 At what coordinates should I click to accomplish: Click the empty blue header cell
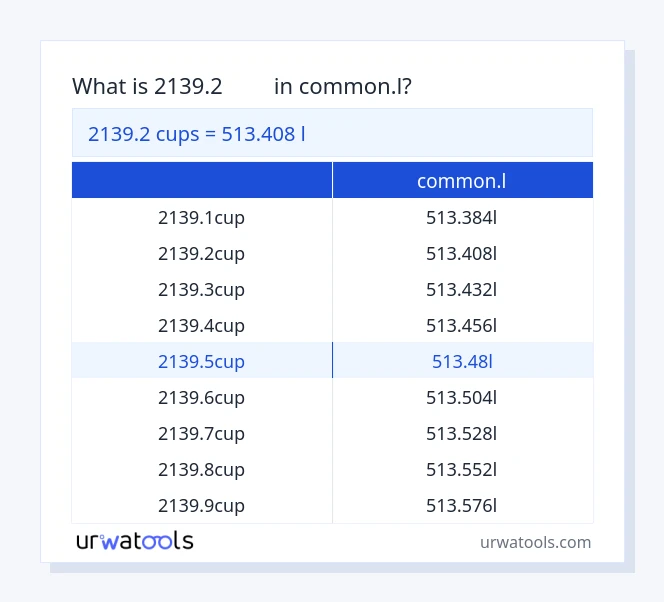(x=202, y=180)
